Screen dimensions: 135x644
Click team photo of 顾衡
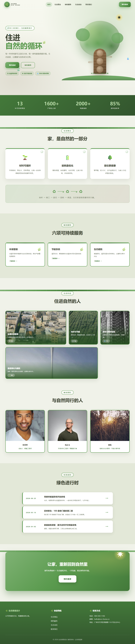(110, 425)
